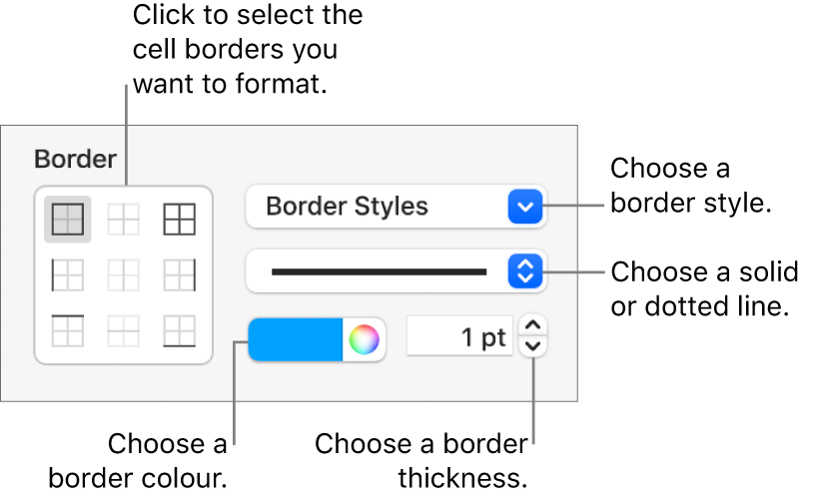This screenshot has height=504, width=821.
Task: Open the colour wheel picker
Action: pos(365,339)
